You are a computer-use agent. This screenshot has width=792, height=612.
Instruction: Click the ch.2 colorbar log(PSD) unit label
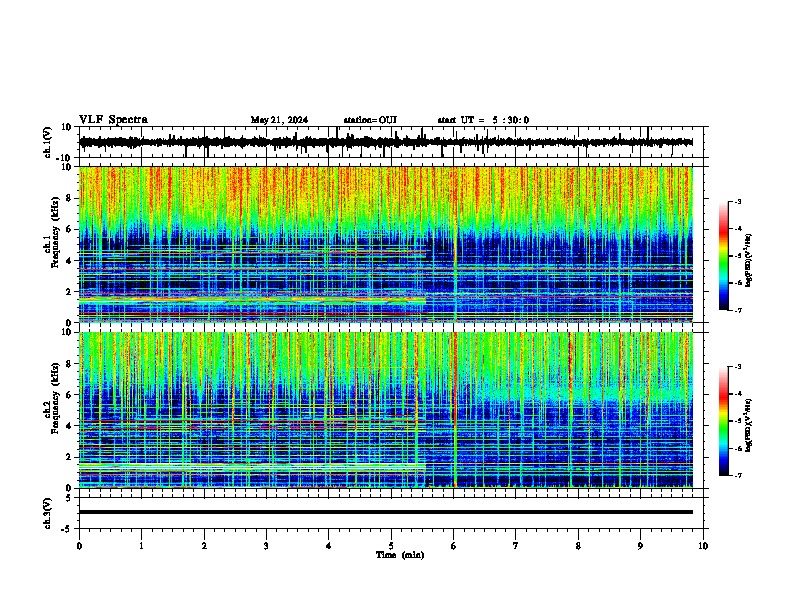[748, 425]
